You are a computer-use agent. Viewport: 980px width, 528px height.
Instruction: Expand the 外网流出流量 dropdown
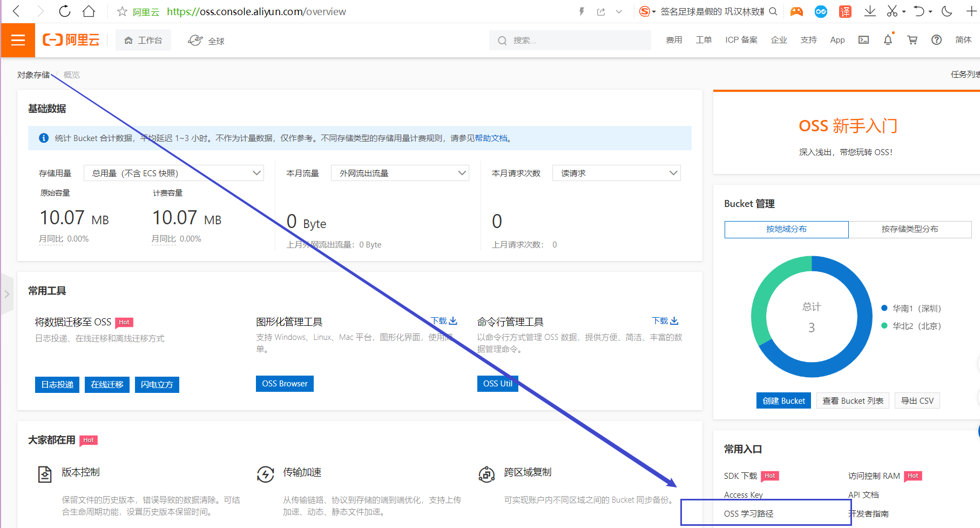point(400,173)
